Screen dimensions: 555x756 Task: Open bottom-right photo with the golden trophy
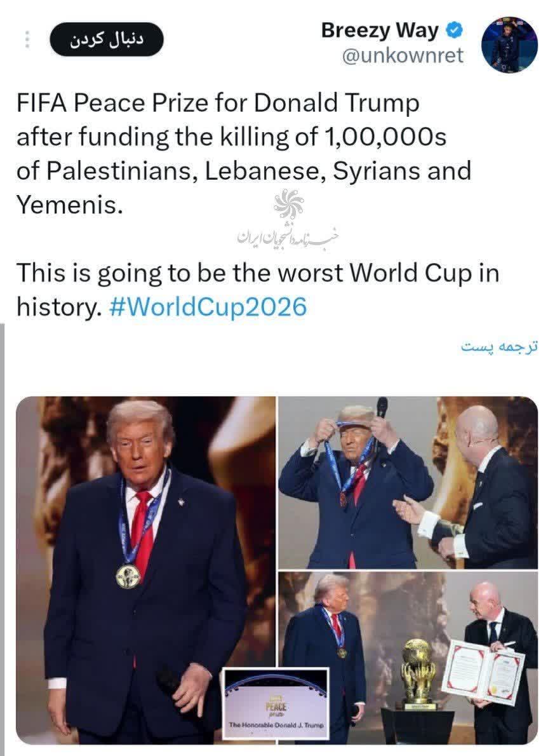(x=408, y=658)
